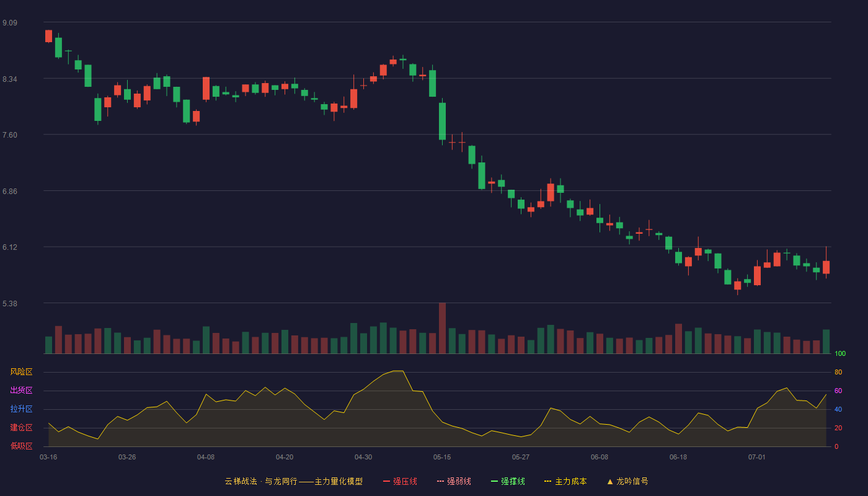Click the first red candlestick at 03-16
The image size is (868, 496).
pos(48,36)
